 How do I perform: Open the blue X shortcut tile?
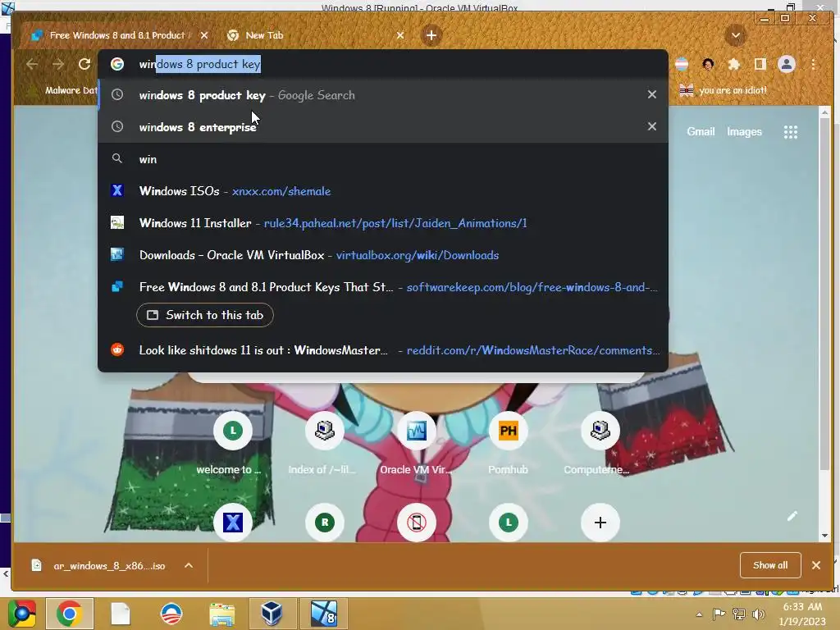click(x=232, y=523)
